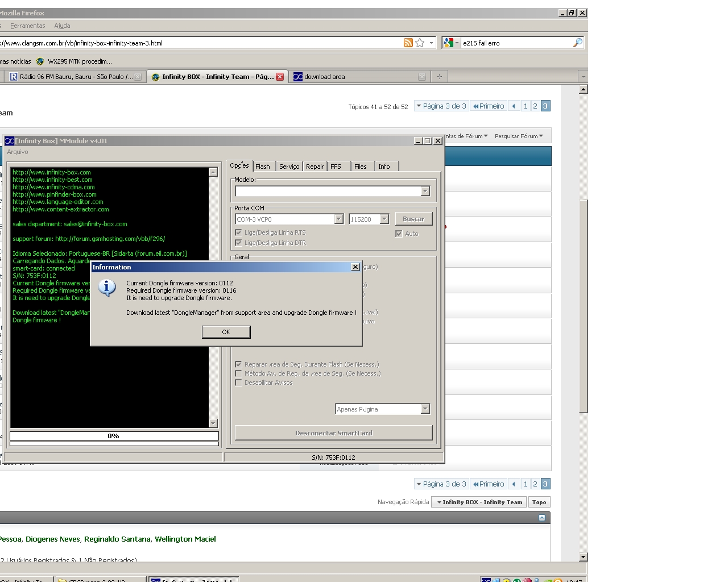
Task: Open Diogenes Neves's user link
Action: click(53, 539)
